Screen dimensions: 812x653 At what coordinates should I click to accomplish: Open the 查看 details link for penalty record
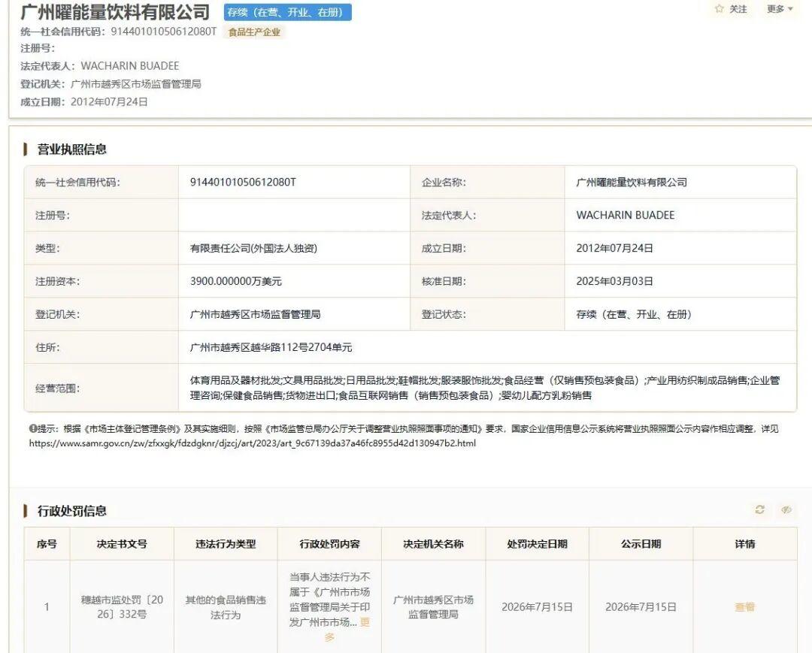click(x=744, y=607)
